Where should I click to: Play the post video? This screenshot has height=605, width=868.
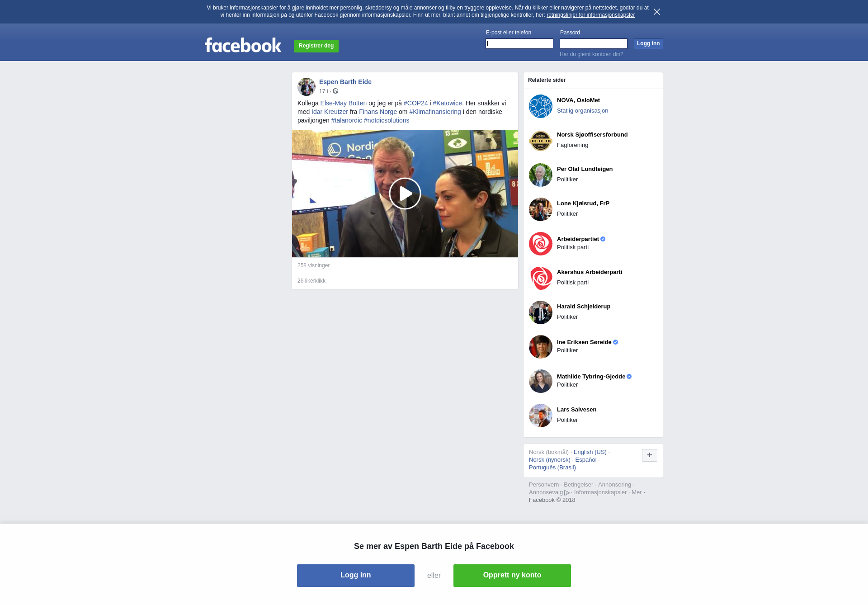(x=405, y=194)
